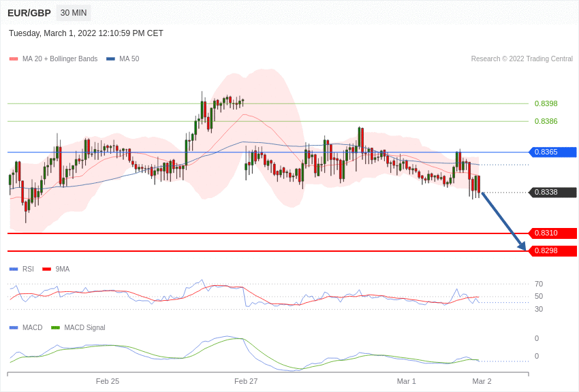Click the Research © 2022 Trading Central credit
Image resolution: width=579 pixels, height=392 pixels.
pyautogui.click(x=522, y=59)
